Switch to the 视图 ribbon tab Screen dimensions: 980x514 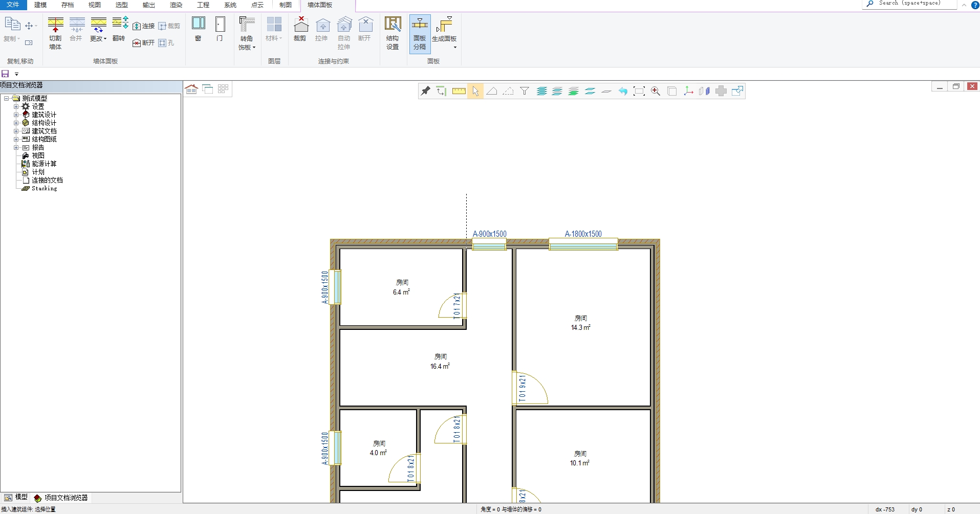[94, 5]
